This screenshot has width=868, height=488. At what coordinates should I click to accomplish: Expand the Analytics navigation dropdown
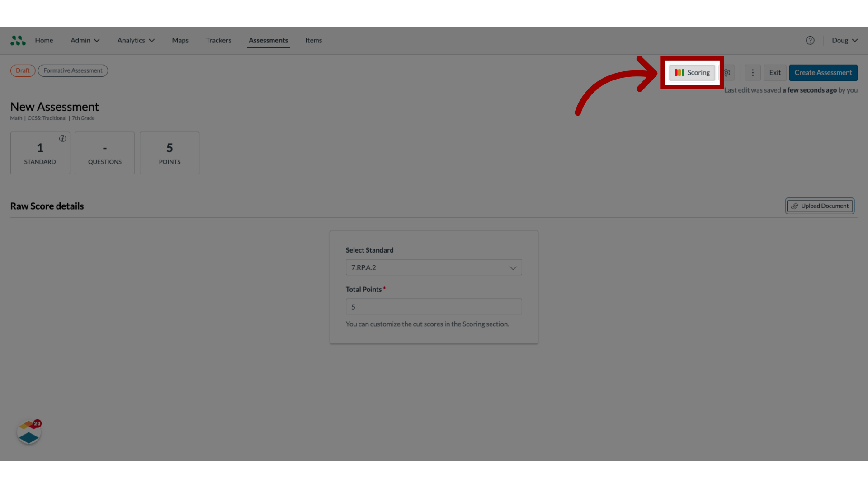[x=135, y=40]
